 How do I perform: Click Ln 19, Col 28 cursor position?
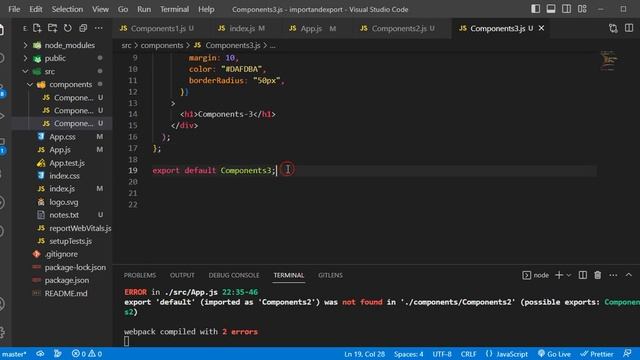tap(364, 354)
